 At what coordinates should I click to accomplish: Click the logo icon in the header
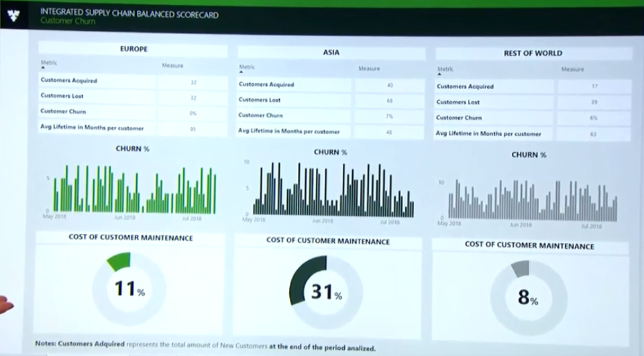[14, 16]
